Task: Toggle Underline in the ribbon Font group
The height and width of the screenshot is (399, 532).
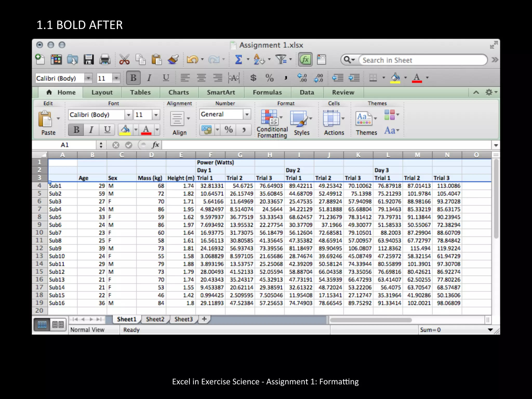Action: (107, 130)
